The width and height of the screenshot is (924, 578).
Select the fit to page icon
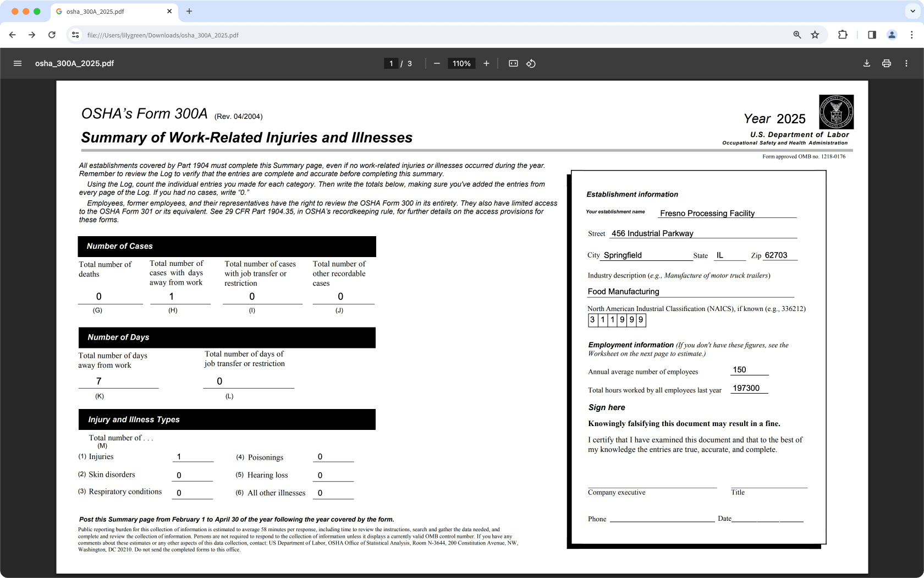click(x=513, y=63)
